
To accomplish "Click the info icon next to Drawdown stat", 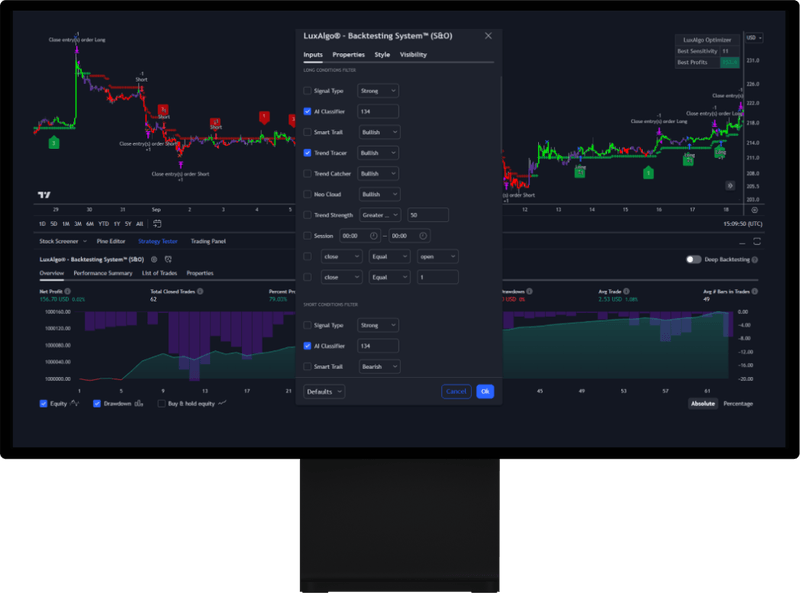I will point(530,291).
